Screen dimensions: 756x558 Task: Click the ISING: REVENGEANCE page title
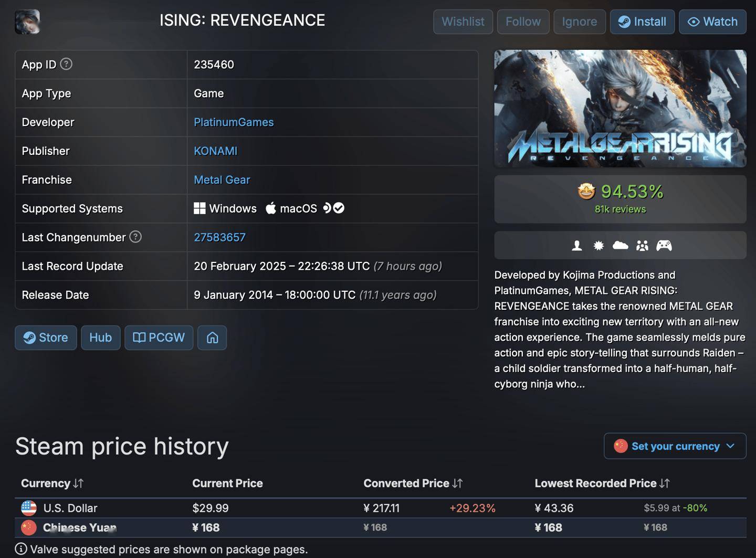click(x=242, y=20)
